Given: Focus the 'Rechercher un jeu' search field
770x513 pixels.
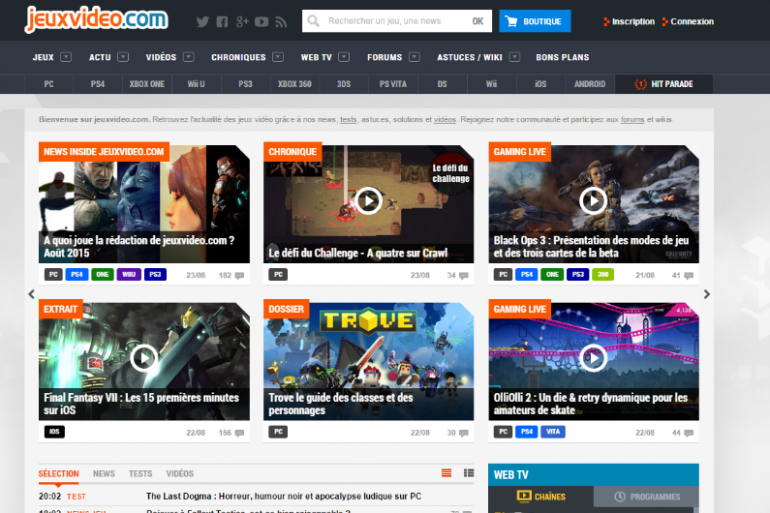Looking at the screenshot, I should (x=395, y=21).
